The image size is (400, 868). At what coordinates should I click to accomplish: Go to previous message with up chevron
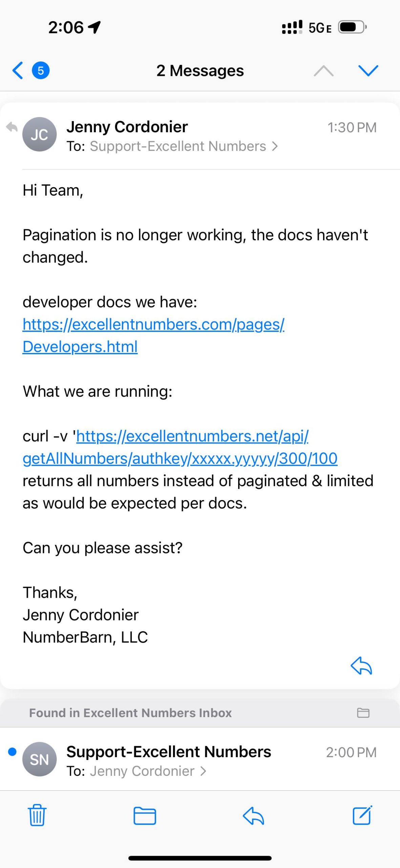pos(323,71)
